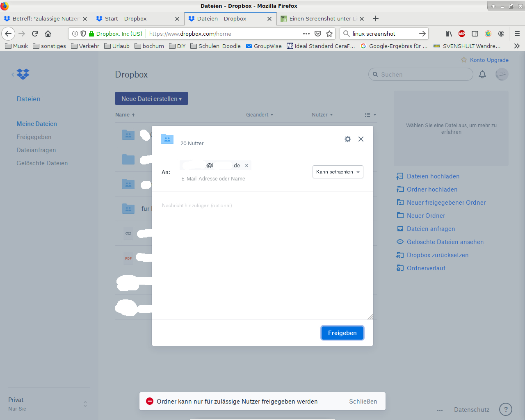Click Dropbox zurücksetzen action
The width and height of the screenshot is (525, 420).
(x=432, y=255)
